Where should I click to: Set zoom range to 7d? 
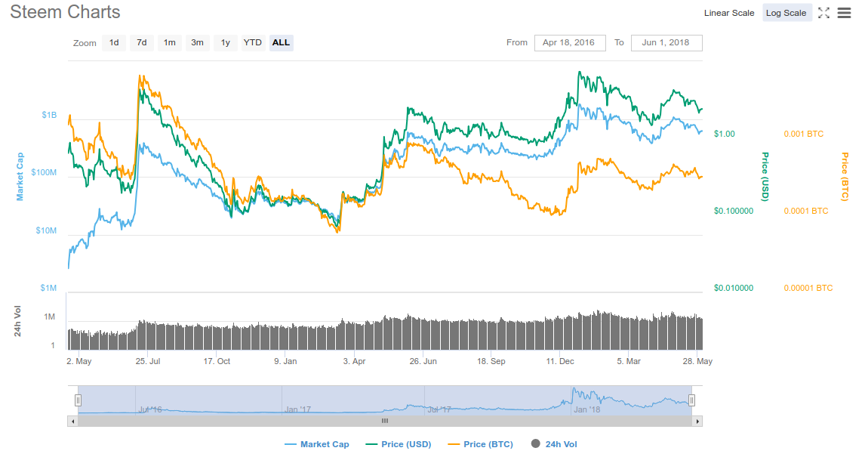(x=142, y=43)
